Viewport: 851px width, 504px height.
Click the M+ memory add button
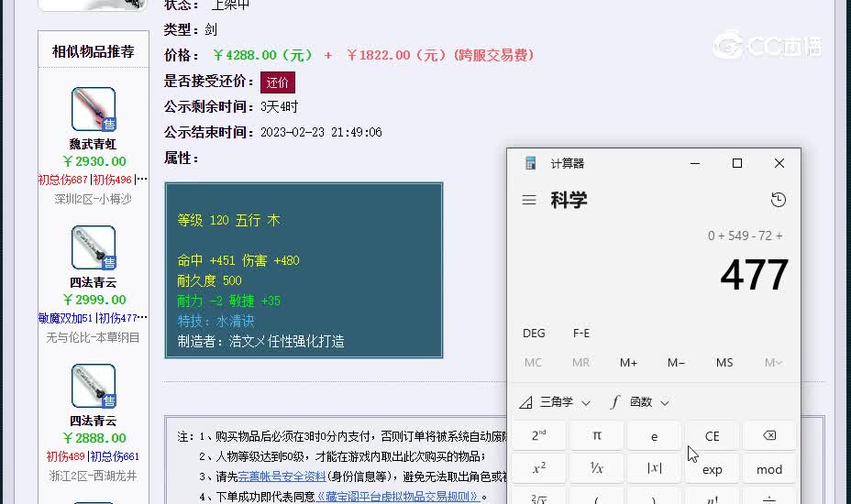click(628, 362)
